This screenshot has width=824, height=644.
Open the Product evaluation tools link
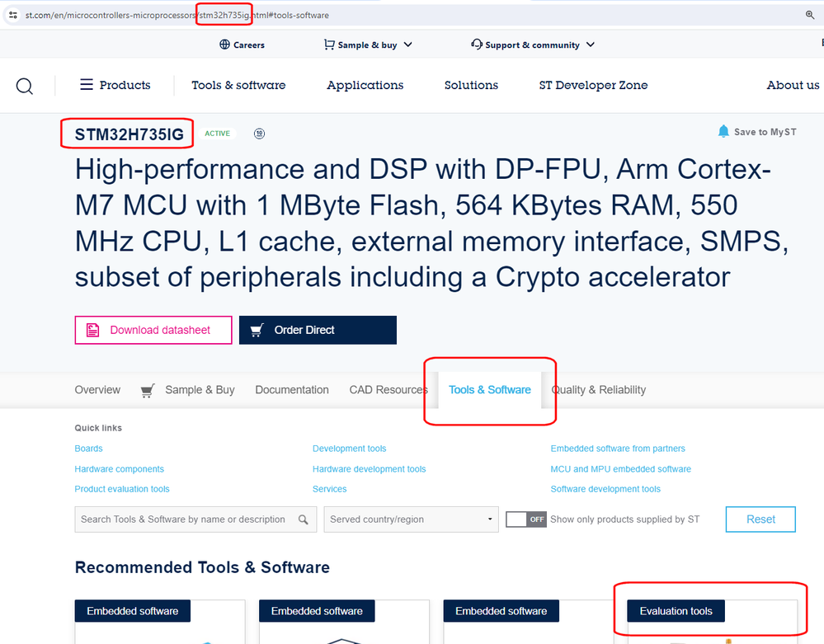[x=122, y=489]
